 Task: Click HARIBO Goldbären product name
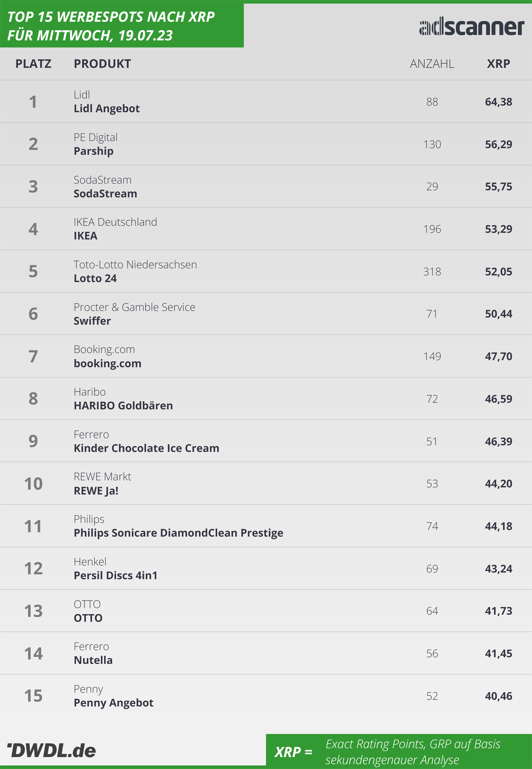tap(123, 406)
